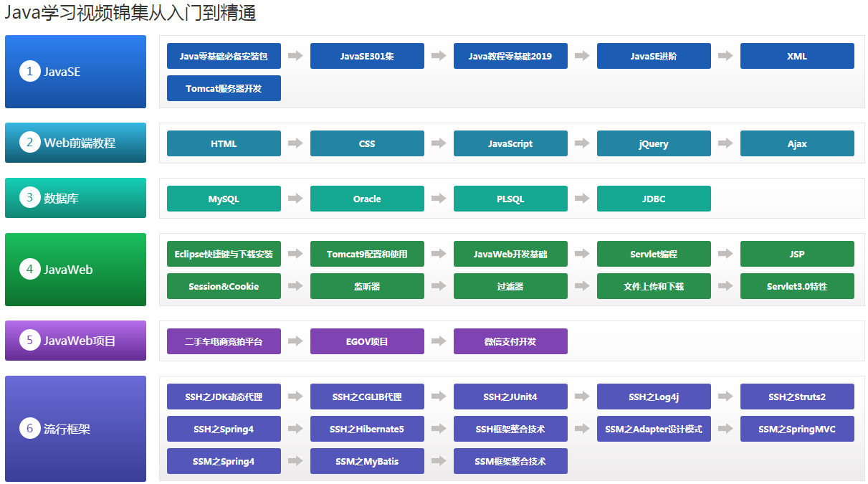Click the JavaSE category block numbered 1
Image resolution: width=868 pixels, height=484 pixels.
tap(75, 72)
